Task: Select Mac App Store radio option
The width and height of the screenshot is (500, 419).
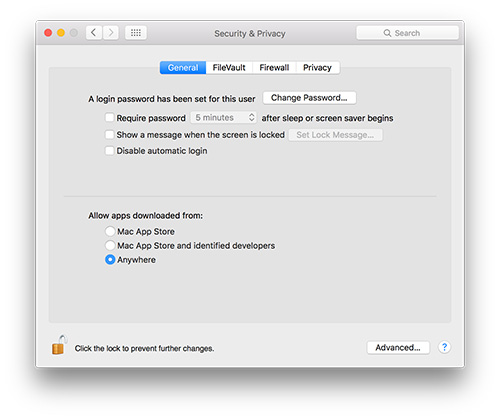Action: (x=110, y=231)
